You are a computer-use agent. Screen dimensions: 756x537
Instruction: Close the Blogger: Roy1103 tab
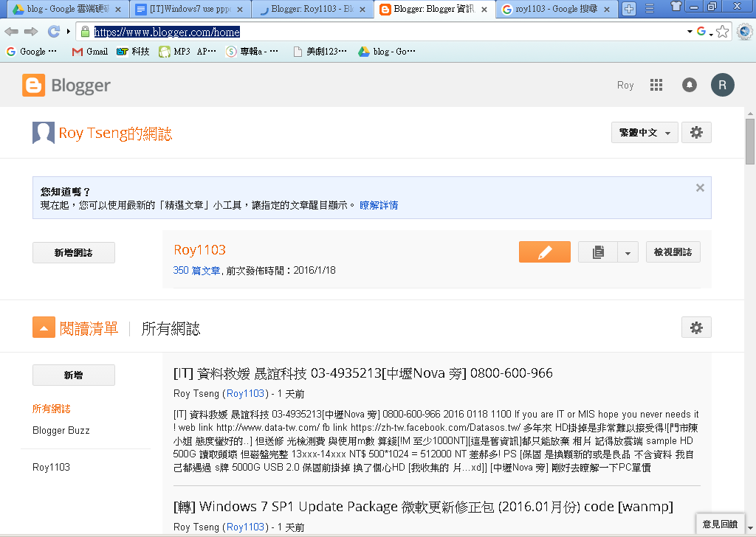pyautogui.click(x=362, y=9)
